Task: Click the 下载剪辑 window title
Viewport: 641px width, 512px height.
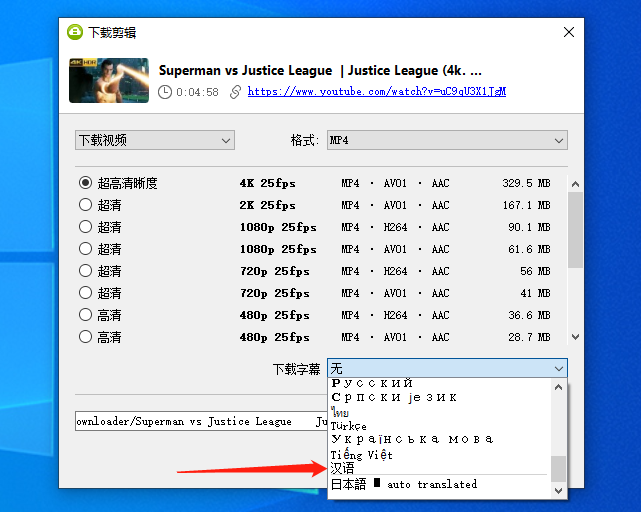Action: [x=112, y=32]
